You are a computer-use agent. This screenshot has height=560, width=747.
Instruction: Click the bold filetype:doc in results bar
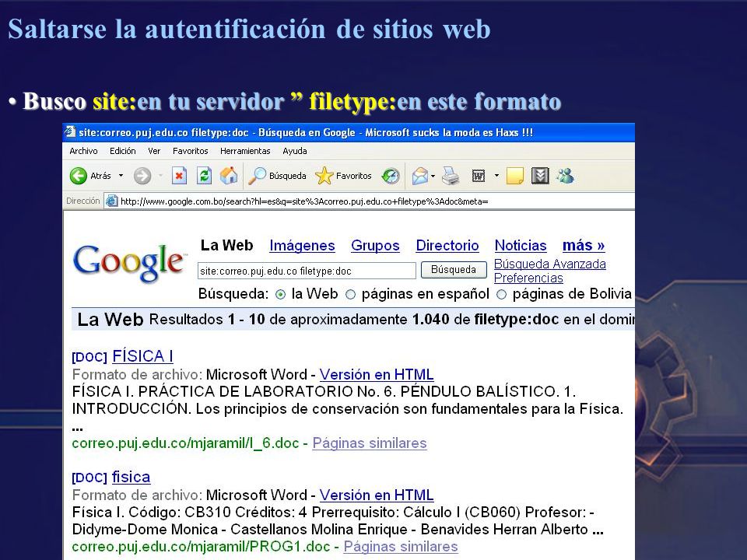click(517, 319)
